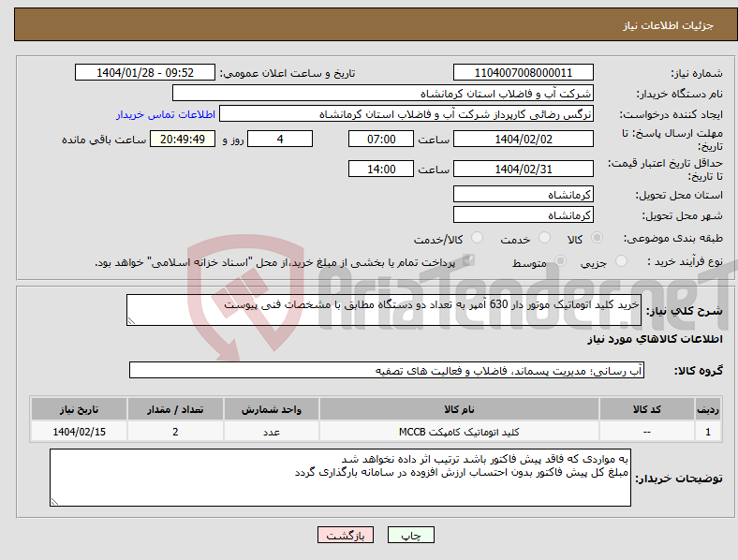
Task: Click the نام کالا column header
Action: tap(459, 409)
